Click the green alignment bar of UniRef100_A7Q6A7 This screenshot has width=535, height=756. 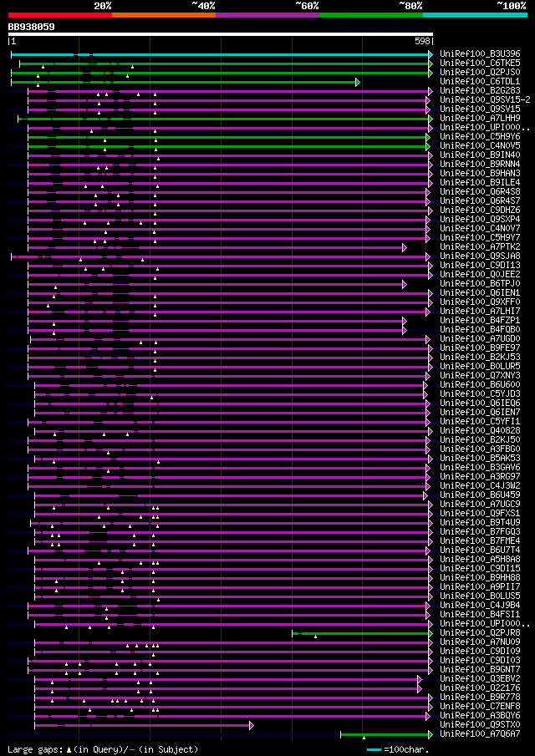[385, 734]
